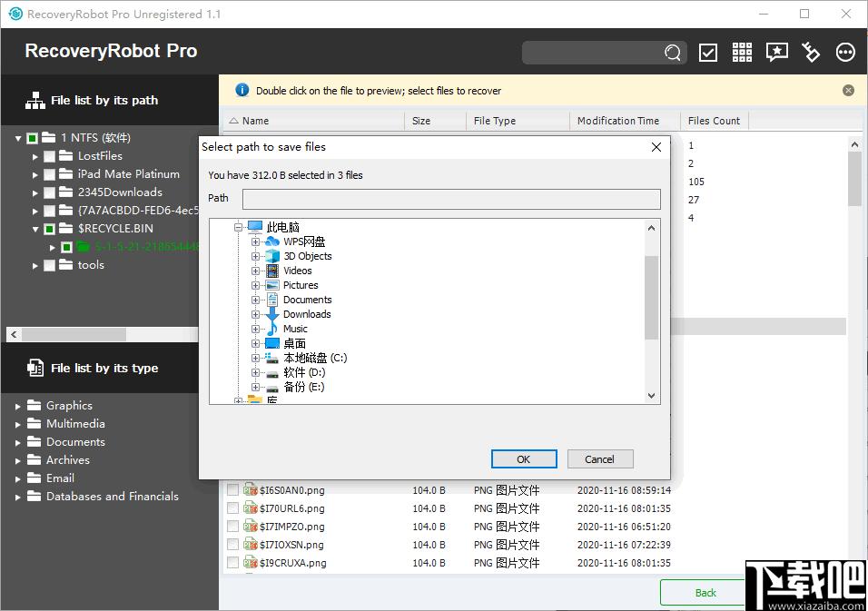Open the more options ellipsis icon

845,52
